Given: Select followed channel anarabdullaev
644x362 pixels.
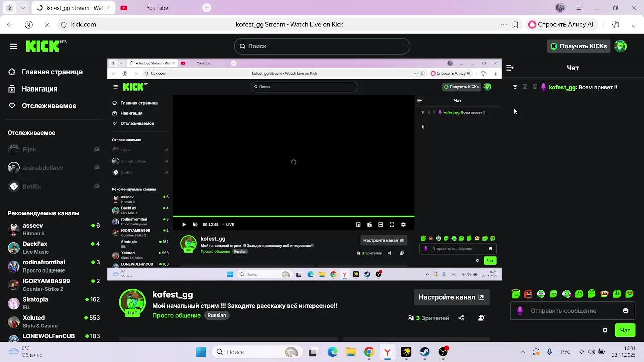Looking at the screenshot, I should (53, 168).
